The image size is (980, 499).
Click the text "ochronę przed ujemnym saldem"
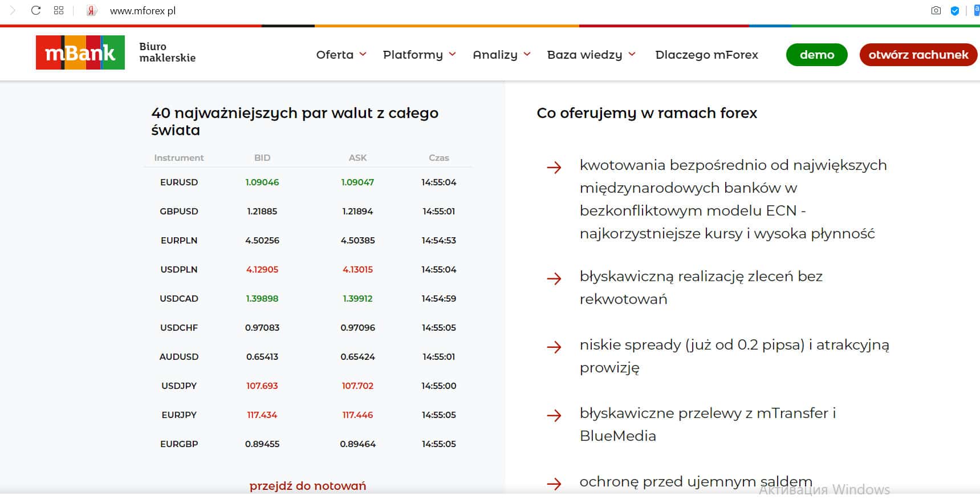(696, 482)
